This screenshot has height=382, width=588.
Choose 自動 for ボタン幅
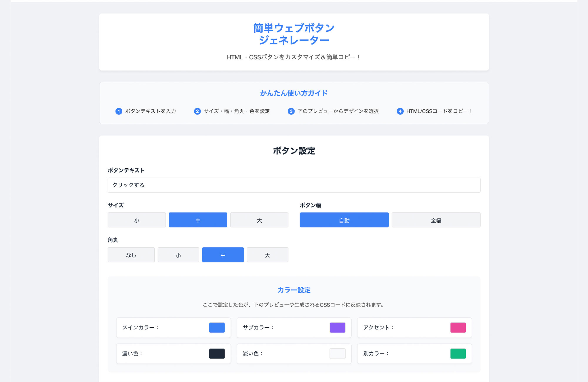point(344,220)
